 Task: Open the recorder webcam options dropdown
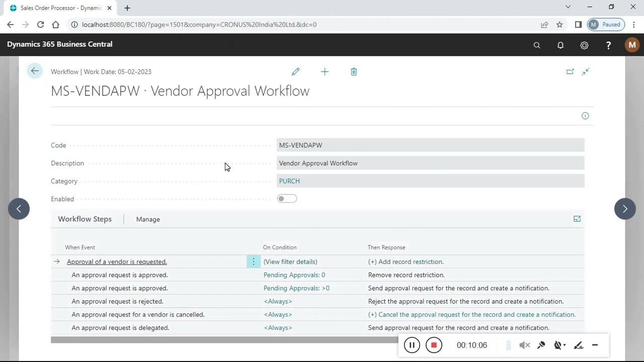point(559,345)
